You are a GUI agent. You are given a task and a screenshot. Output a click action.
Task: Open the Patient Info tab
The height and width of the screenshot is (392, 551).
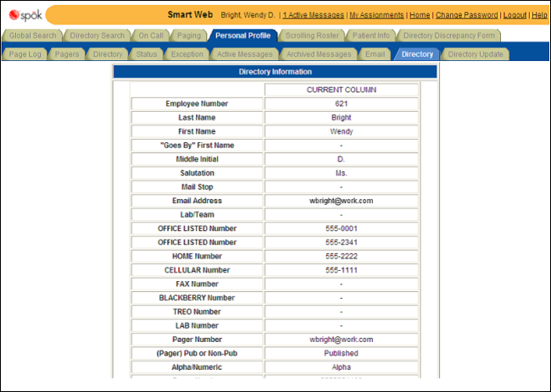tap(370, 36)
